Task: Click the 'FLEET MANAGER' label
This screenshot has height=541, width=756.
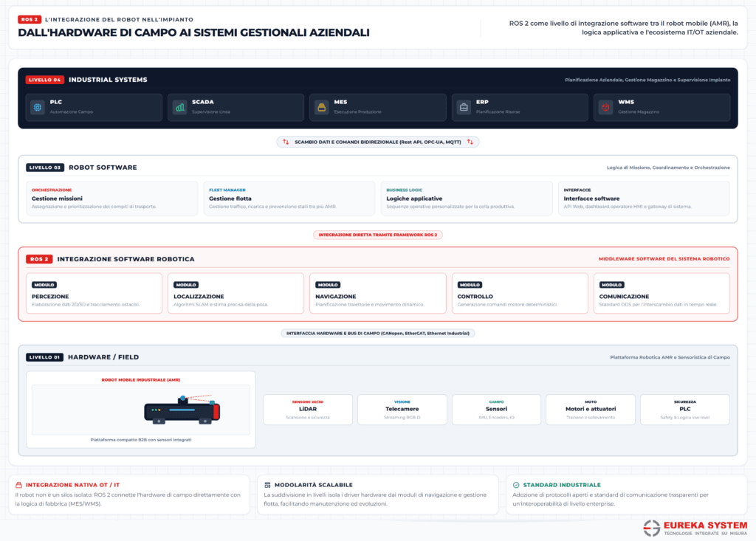Action: click(x=227, y=190)
